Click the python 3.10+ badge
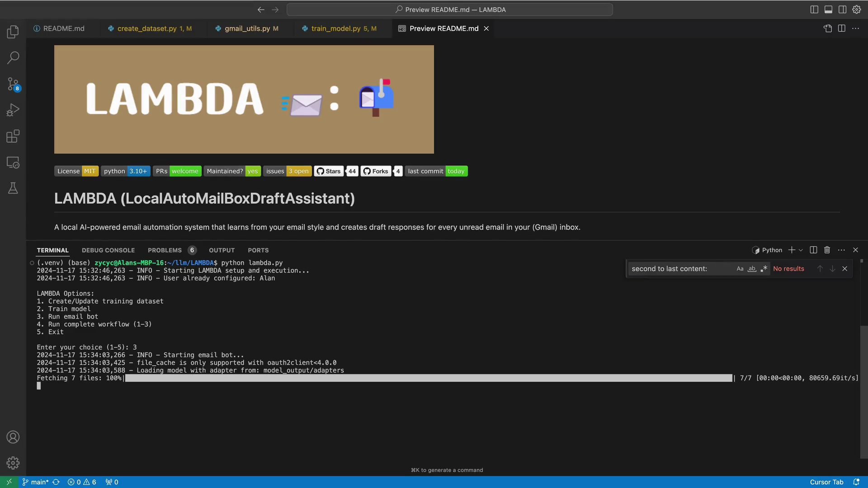Viewport: 868px width, 488px height. click(126, 171)
